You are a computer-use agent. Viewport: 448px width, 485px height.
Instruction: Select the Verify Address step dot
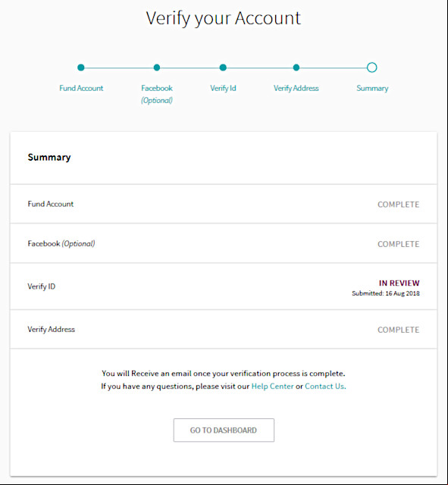pos(296,67)
